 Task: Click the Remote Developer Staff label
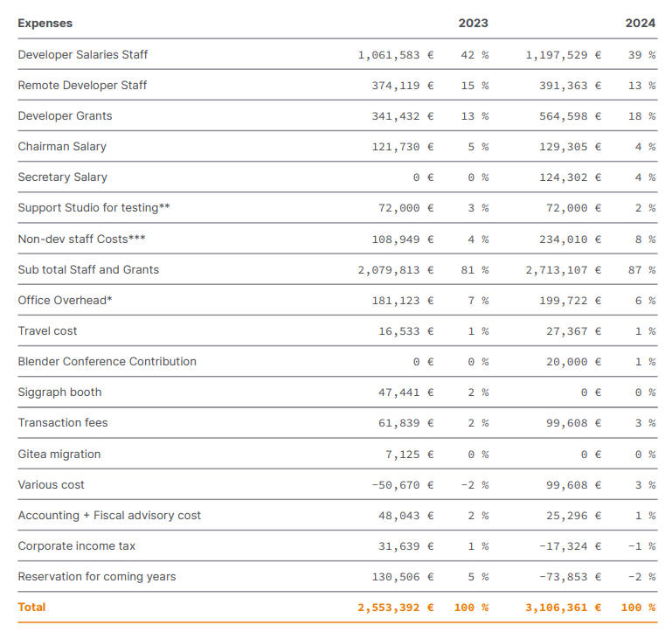82,86
